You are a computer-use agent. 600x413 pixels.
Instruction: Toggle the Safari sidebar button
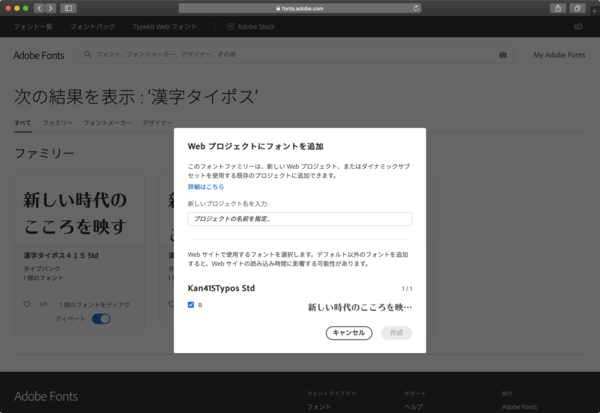point(68,8)
